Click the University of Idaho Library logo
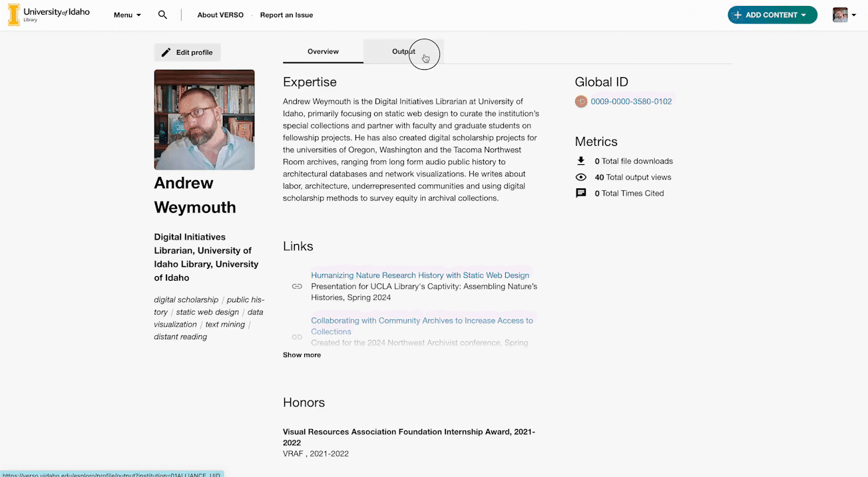 [49, 15]
